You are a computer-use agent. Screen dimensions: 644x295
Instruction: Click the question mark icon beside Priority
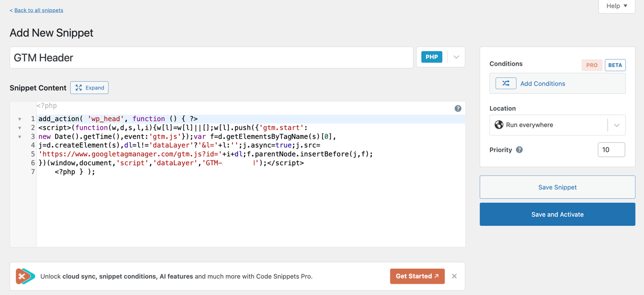pos(519,150)
